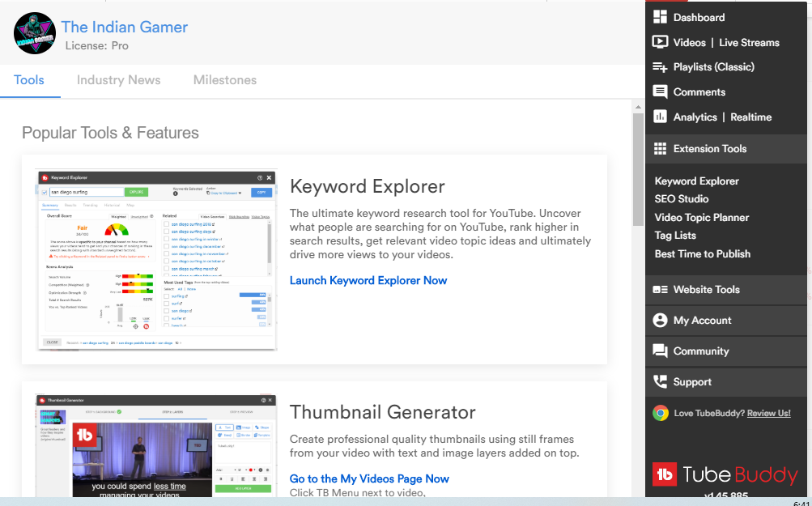Image resolution: width=812 pixels, height=506 pixels.
Task: Expand the Website Tools section
Action: click(x=725, y=290)
